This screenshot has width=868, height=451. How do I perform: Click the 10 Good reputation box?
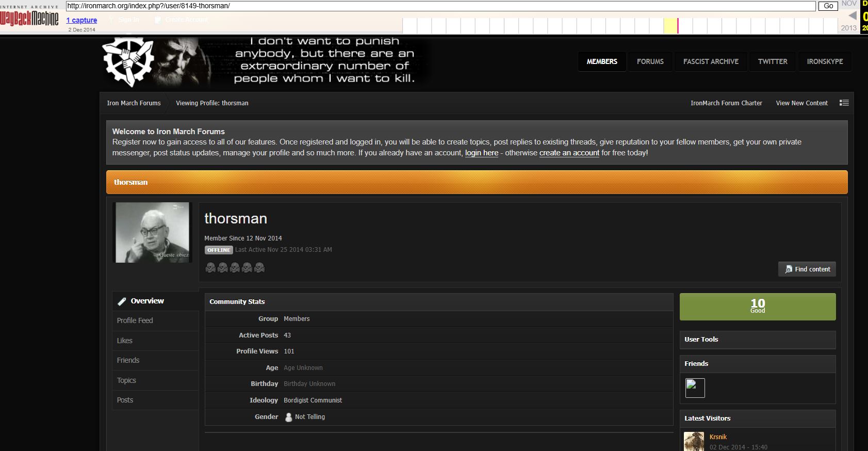(x=758, y=307)
